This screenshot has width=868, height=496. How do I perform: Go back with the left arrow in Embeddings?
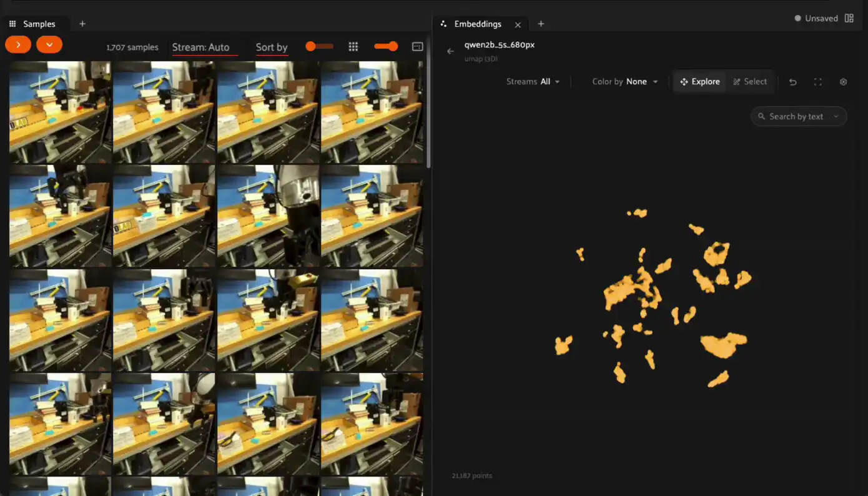tap(450, 51)
